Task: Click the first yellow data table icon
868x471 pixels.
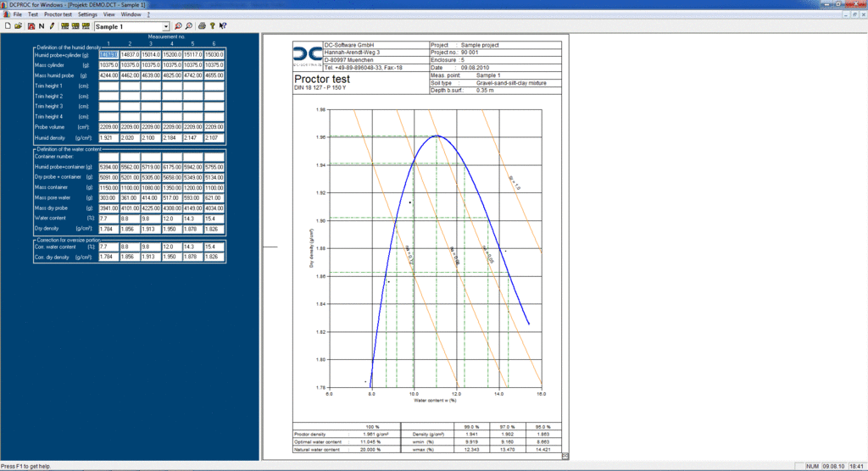Action: tap(64, 26)
